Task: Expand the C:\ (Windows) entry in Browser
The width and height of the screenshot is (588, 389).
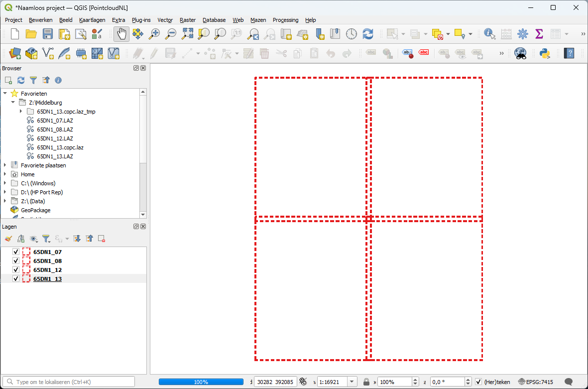Action: (5, 183)
